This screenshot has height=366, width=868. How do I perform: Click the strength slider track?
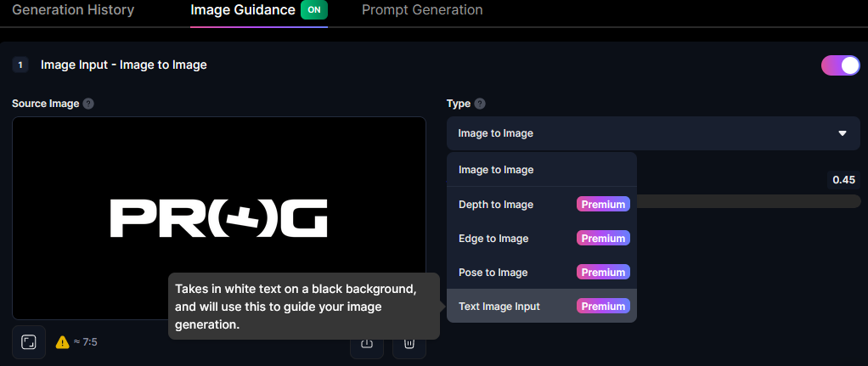pos(748,201)
